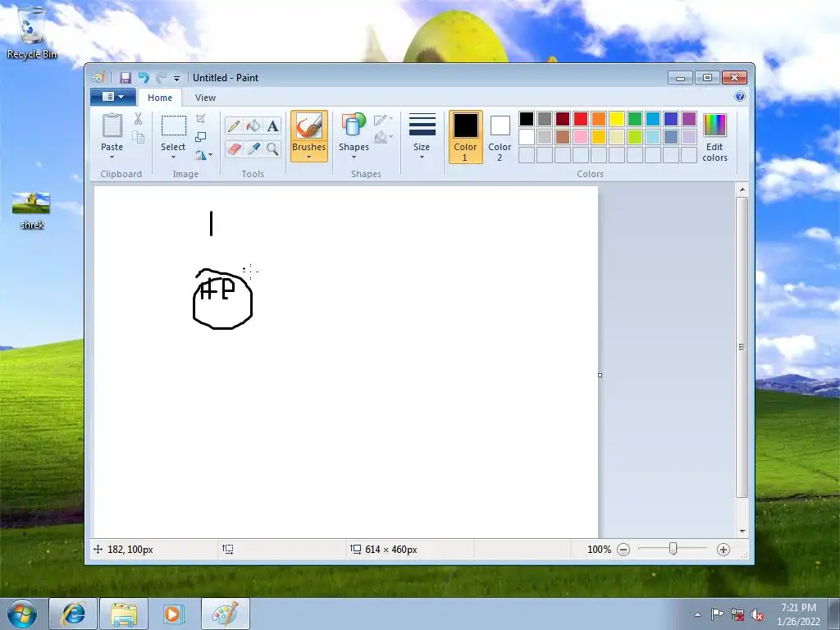Click the right-edge canvas resize handle
The height and width of the screenshot is (630, 840).
tap(600, 375)
